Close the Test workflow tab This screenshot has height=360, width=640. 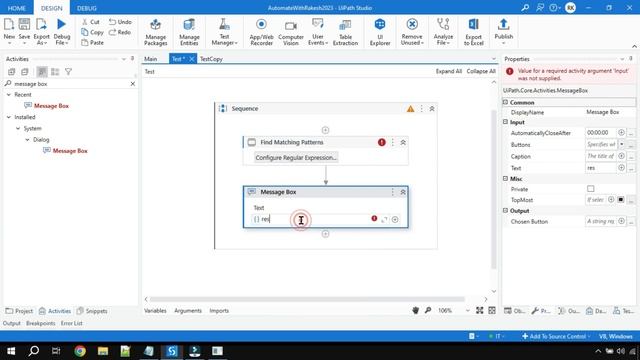tap(192, 59)
